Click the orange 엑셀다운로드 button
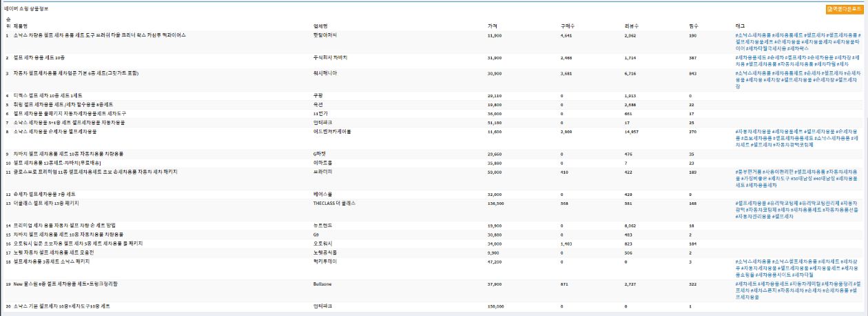This screenshot has width=868, height=316. coord(845,10)
